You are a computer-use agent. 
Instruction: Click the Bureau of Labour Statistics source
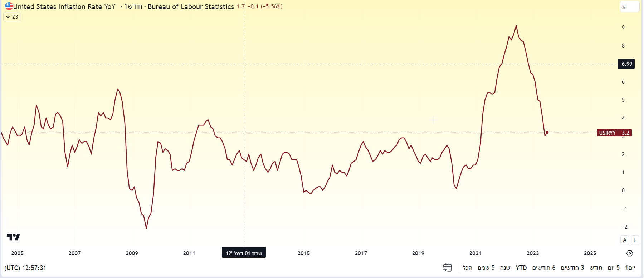pyautogui.click(x=191, y=6)
